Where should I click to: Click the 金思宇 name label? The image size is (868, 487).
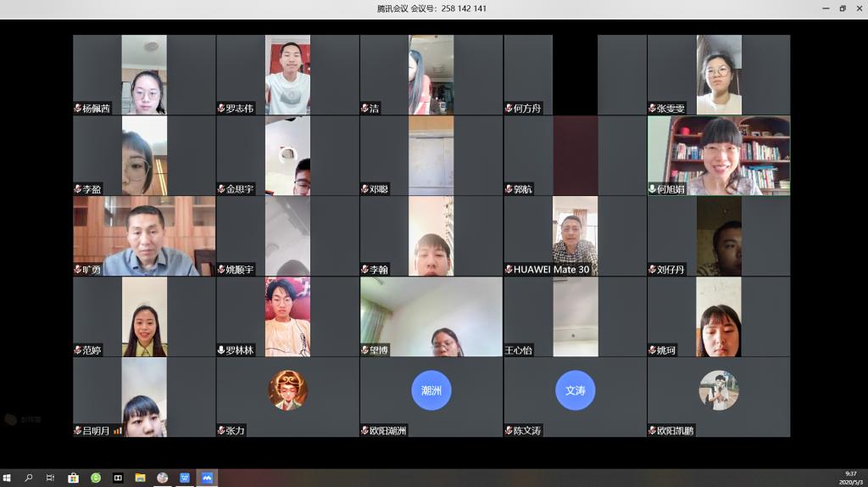[240, 189]
